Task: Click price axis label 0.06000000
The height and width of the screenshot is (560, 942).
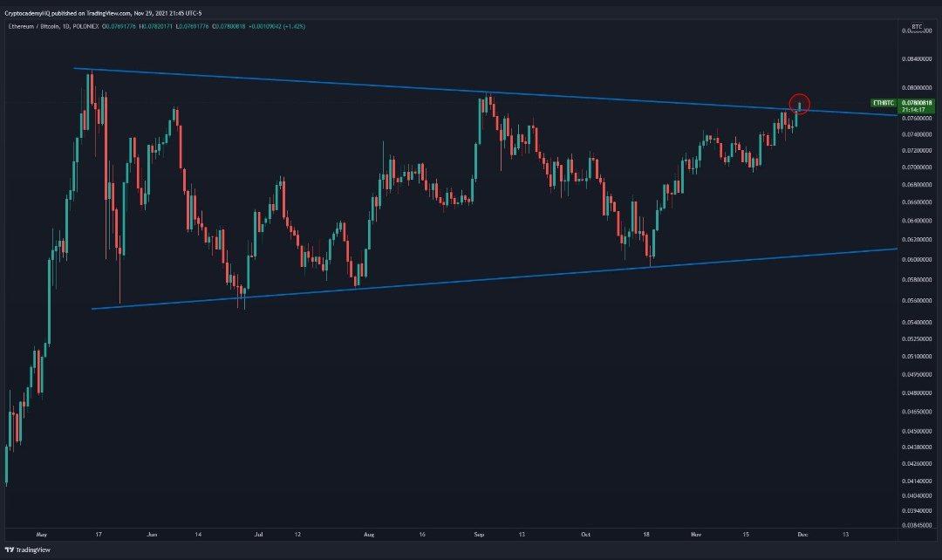Action: [917, 260]
